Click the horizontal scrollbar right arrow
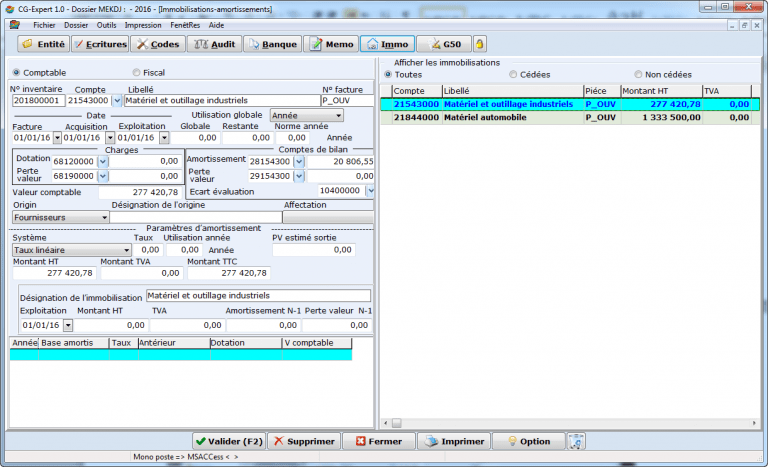Screen dimensions: 768x467 754,423
